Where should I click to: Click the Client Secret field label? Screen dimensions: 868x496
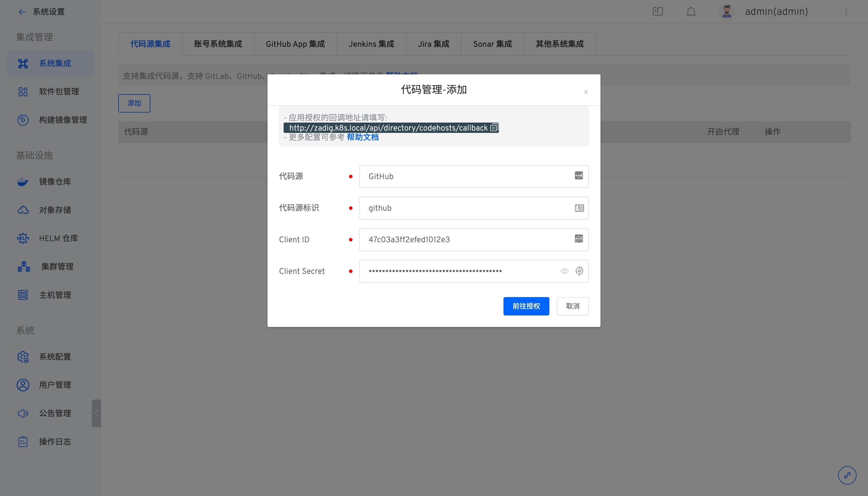(x=302, y=271)
